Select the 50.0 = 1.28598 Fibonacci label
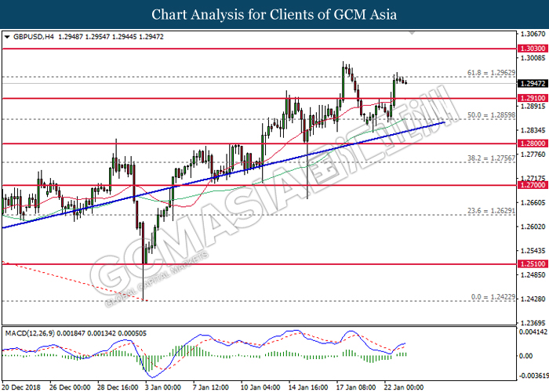 point(491,115)
